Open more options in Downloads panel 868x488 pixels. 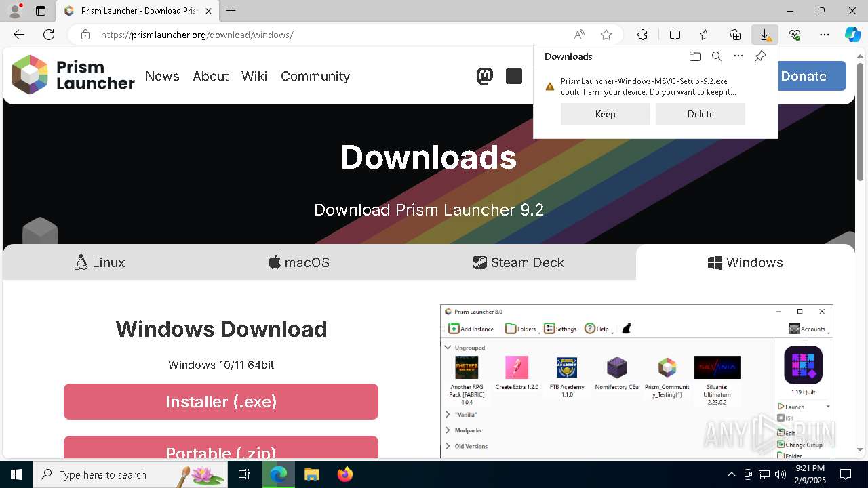point(738,56)
